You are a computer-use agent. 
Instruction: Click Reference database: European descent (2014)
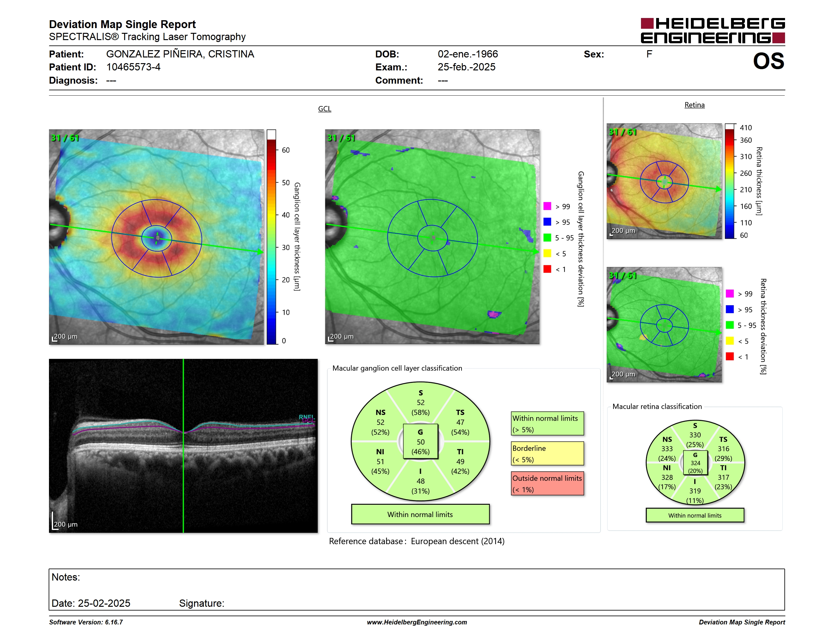click(417, 541)
